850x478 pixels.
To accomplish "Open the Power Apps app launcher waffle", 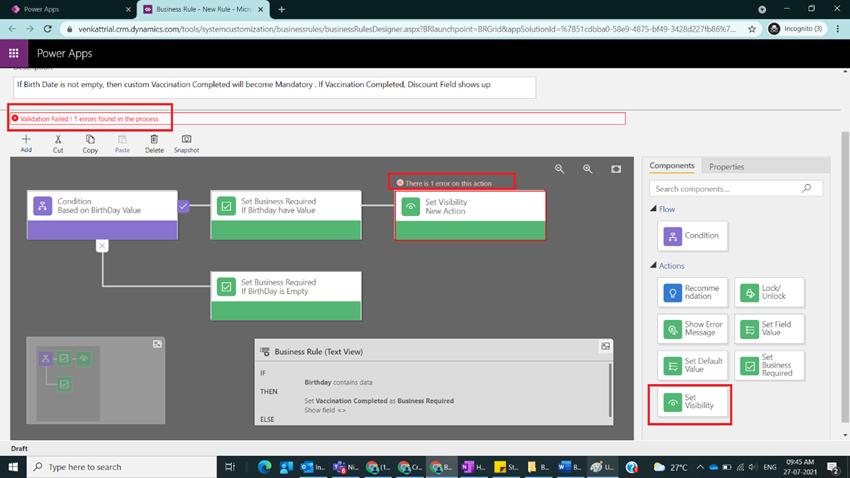I will [x=14, y=53].
